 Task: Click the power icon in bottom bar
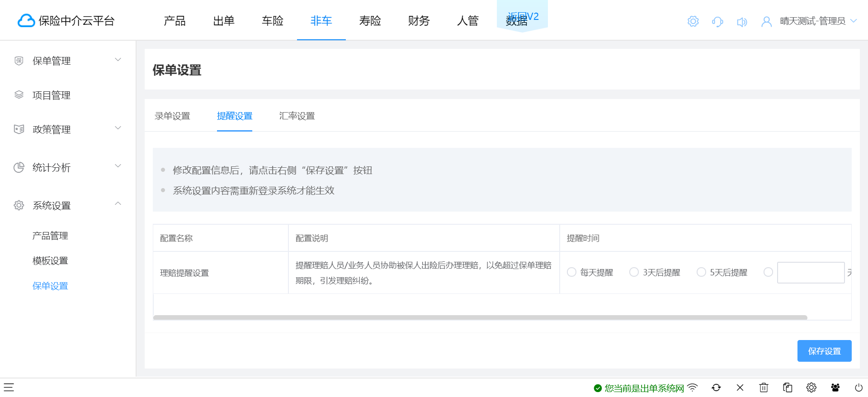859,388
